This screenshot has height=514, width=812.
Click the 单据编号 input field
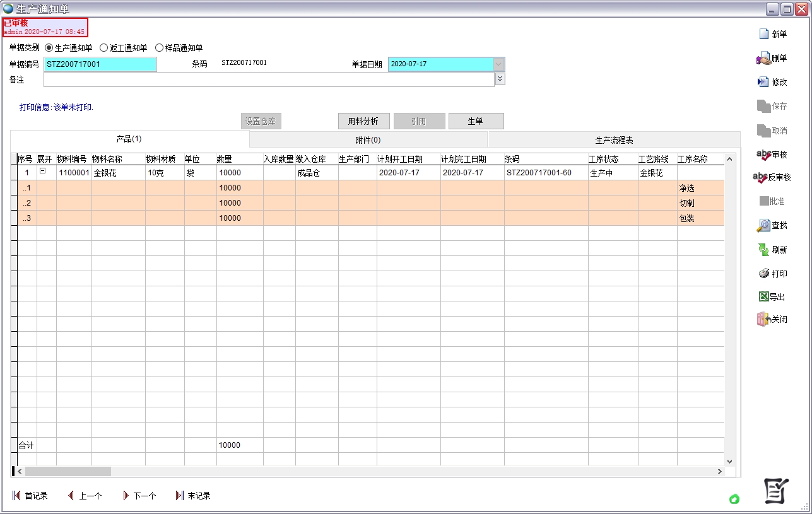(x=100, y=64)
